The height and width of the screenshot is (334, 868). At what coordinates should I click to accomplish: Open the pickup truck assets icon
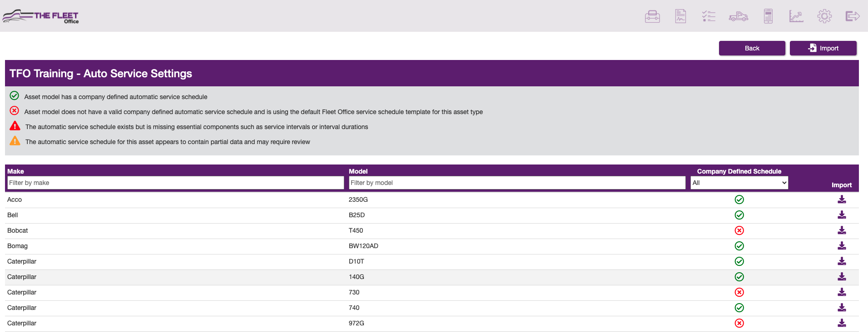739,17
